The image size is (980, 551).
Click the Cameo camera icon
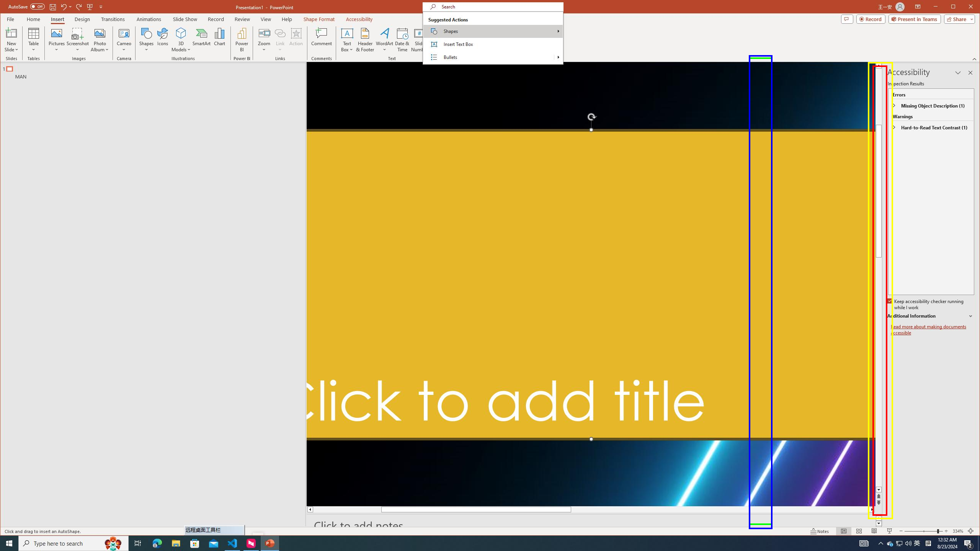pyautogui.click(x=124, y=40)
